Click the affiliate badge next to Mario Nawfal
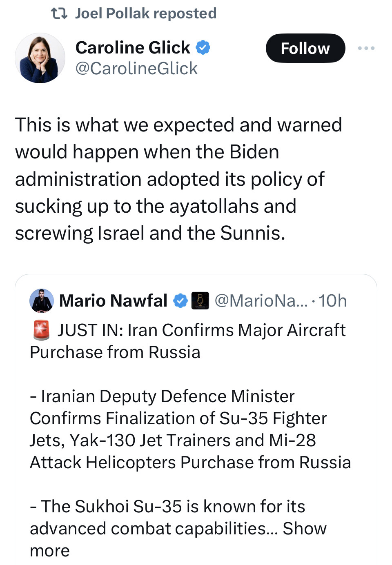The width and height of the screenshot is (392, 565). point(200,301)
